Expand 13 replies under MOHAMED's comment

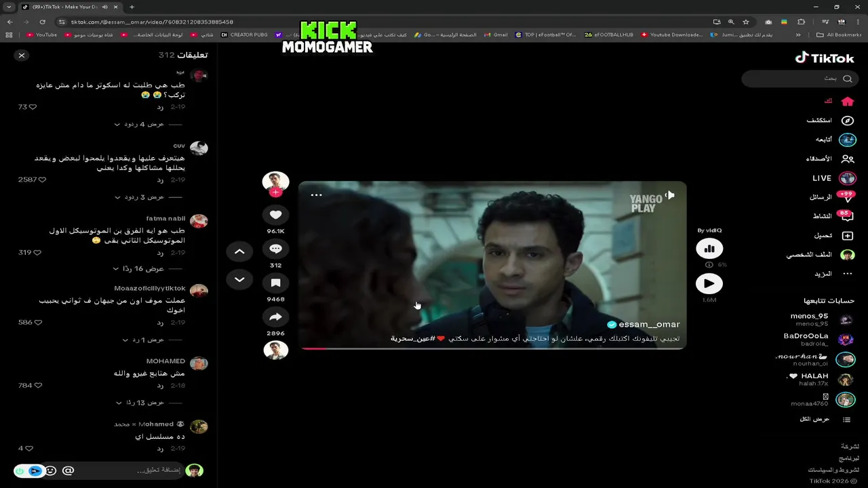tap(140, 403)
